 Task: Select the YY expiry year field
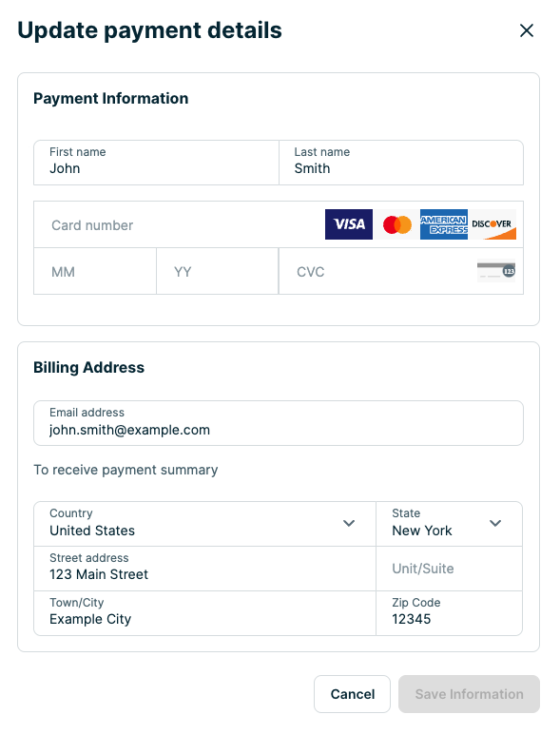[x=218, y=272]
